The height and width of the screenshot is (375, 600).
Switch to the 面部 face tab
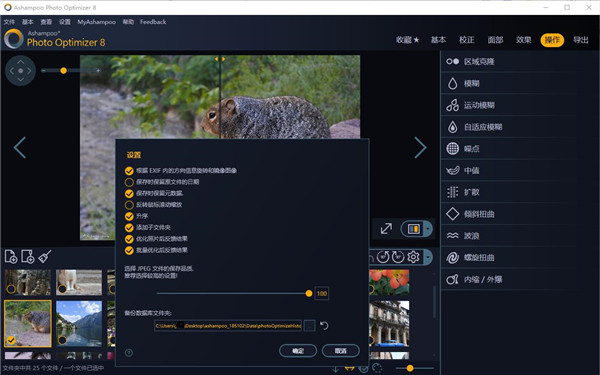[x=495, y=40]
